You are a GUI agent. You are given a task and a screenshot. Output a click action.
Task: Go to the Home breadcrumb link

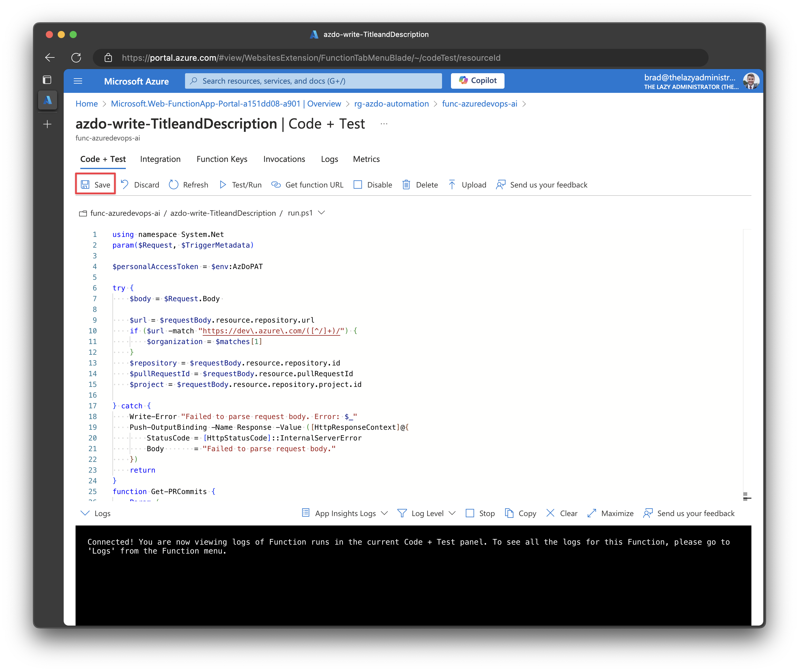(87, 104)
